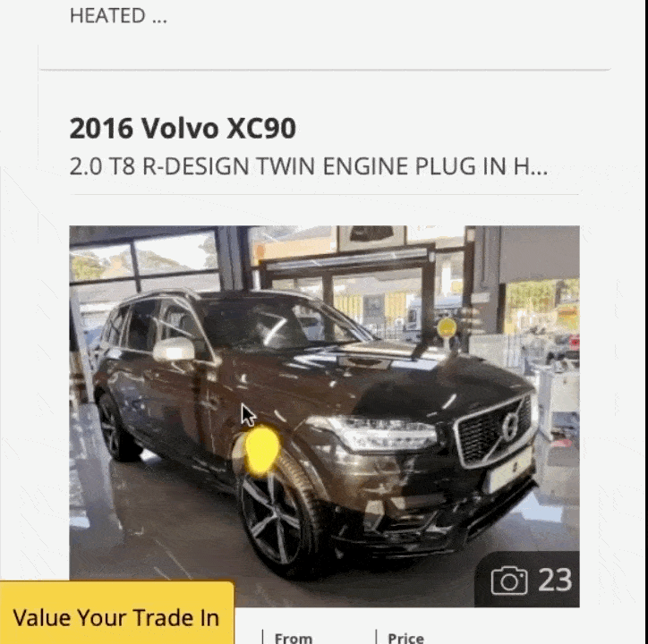Click the front number plate in the photo

511,469
